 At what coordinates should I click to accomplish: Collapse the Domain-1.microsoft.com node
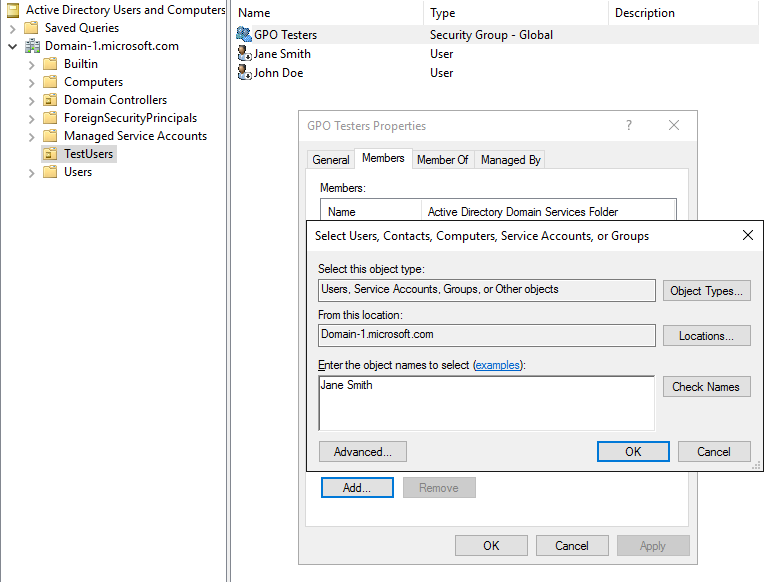(x=12, y=47)
